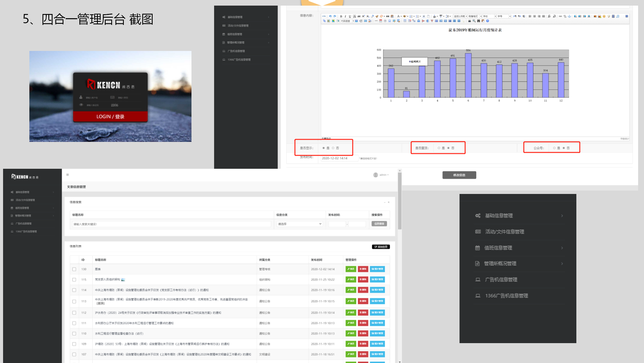Image resolution: width=644 pixels, height=363 pixels.
Task: Click the Underline formatting icon
Action: 350,16
